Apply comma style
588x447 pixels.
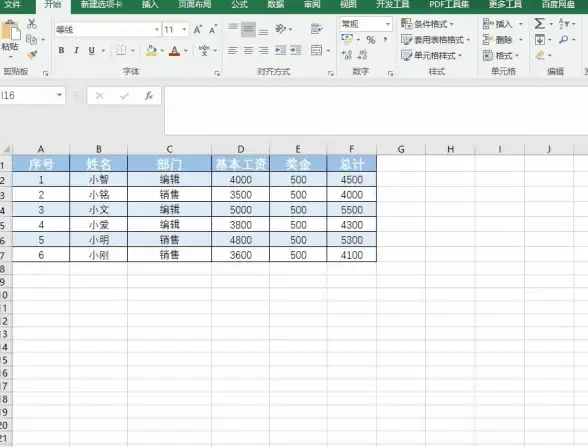pos(385,40)
